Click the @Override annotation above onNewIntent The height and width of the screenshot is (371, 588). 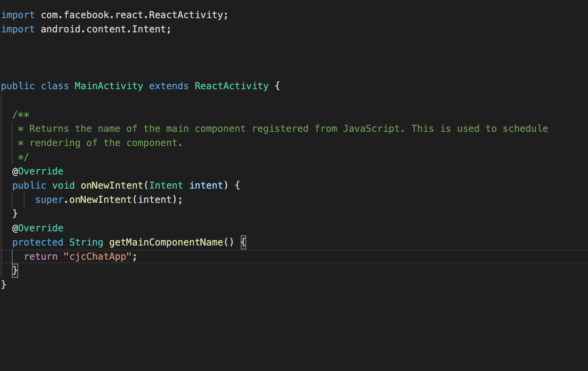38,171
